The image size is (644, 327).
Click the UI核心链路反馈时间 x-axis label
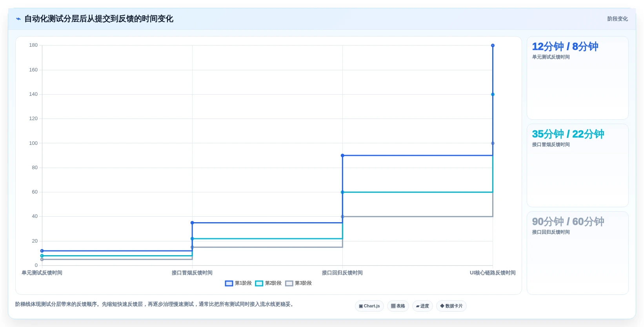[x=493, y=273]
